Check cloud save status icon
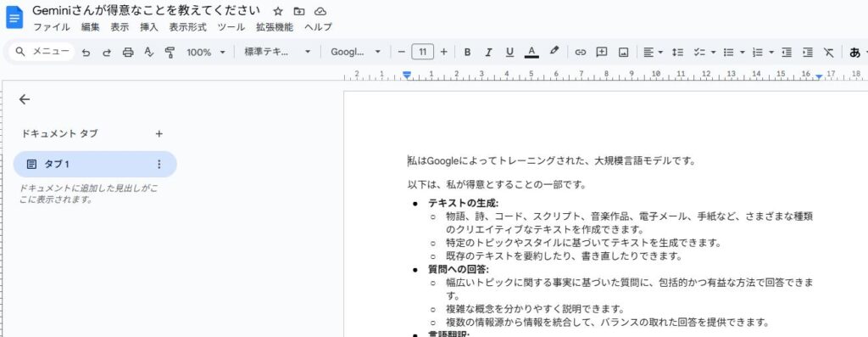868x337 pixels. [320, 11]
